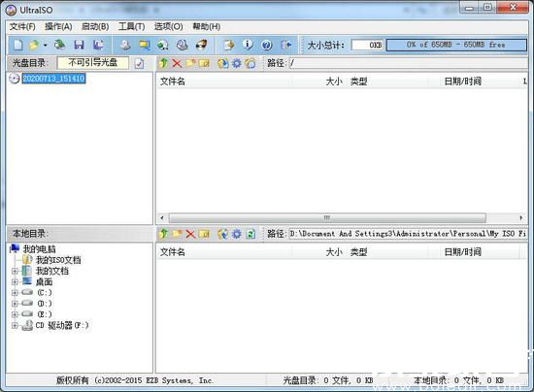534x392 pixels.
Task: Click the Rename icon in local pane toolbar
Action: (204, 234)
